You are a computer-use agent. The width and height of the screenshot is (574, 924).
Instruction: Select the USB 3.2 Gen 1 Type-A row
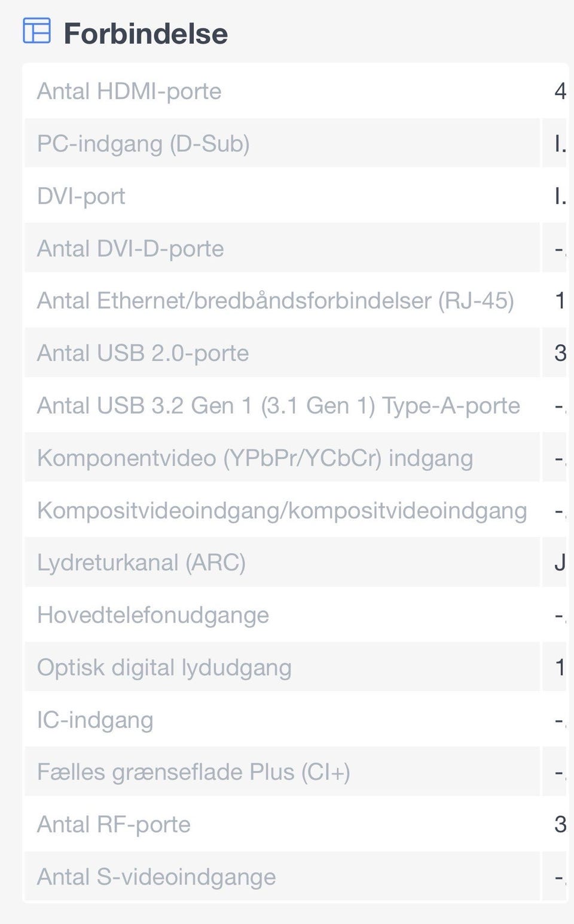click(x=278, y=406)
